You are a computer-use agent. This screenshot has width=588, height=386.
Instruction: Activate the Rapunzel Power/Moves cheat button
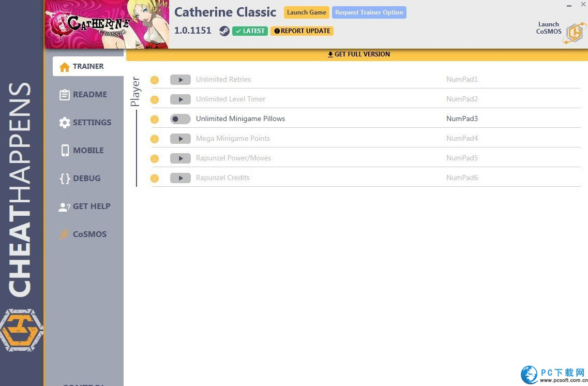coord(180,158)
